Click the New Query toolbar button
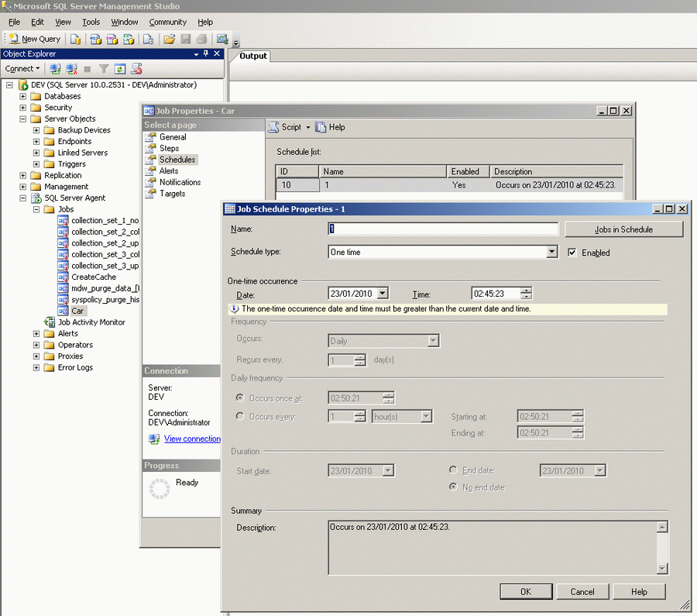Screen dimensions: 697x616 (34, 39)
